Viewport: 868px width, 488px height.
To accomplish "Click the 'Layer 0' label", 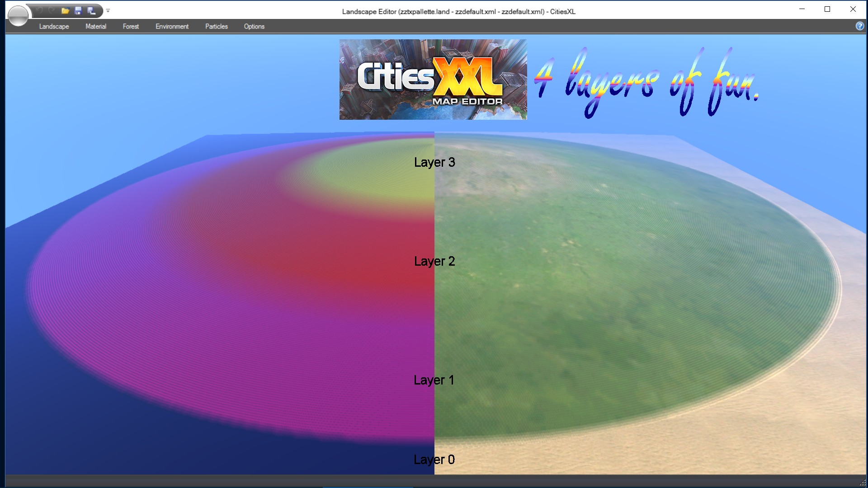I will (x=434, y=460).
